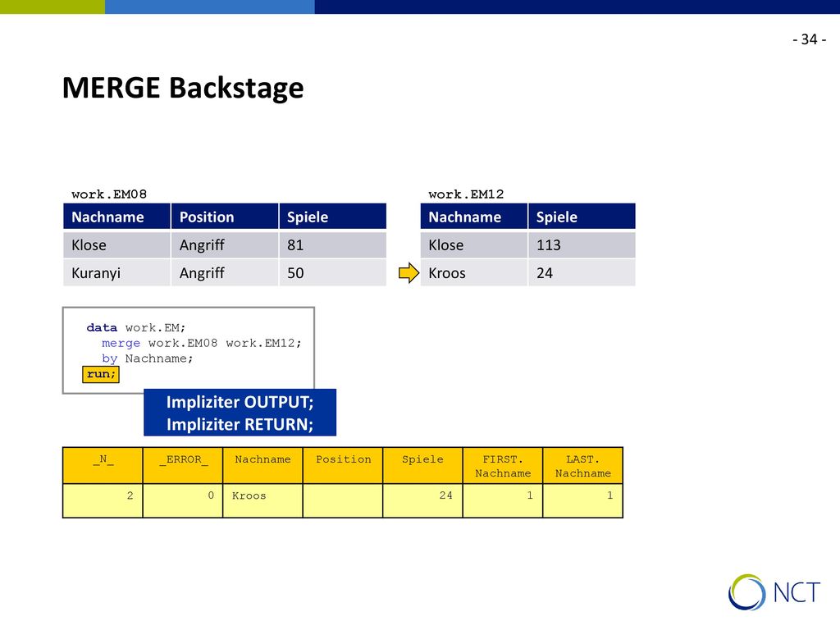Click the Spiele header in the EM12 table
The width and height of the screenshot is (840, 630).
click(x=582, y=217)
